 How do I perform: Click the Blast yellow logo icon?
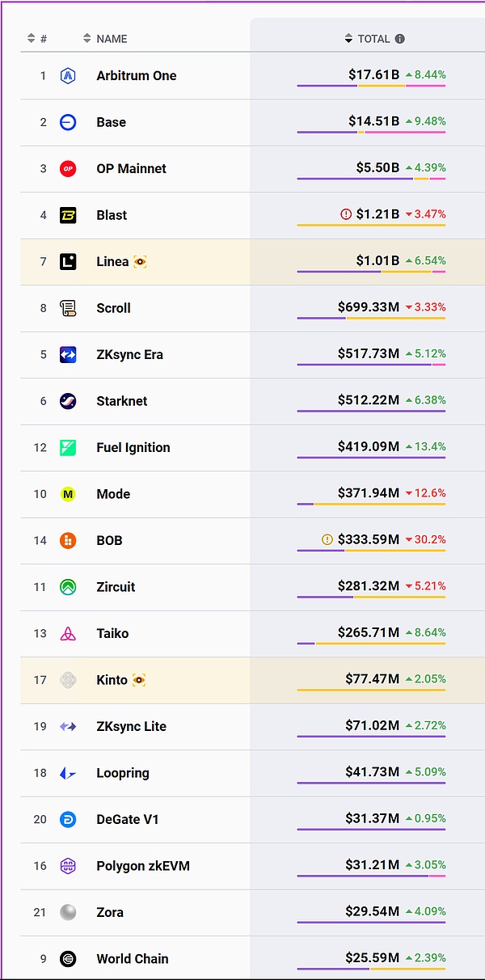[68, 215]
